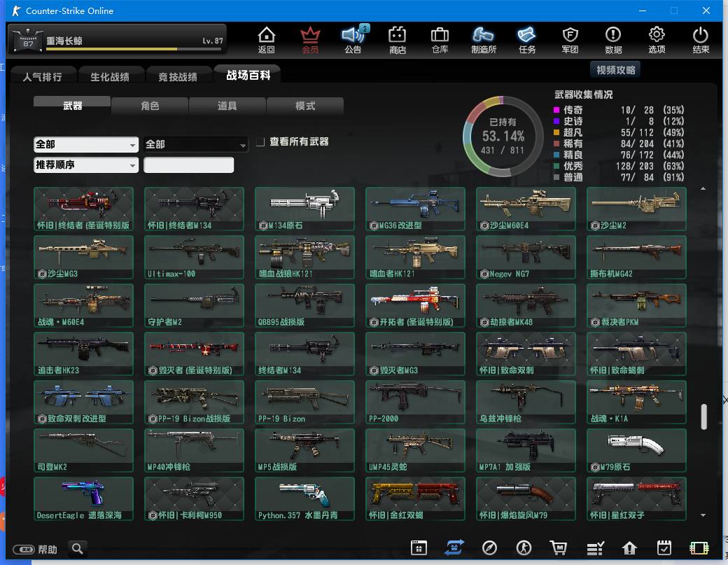Select the 道具 sub-tab

click(x=227, y=106)
